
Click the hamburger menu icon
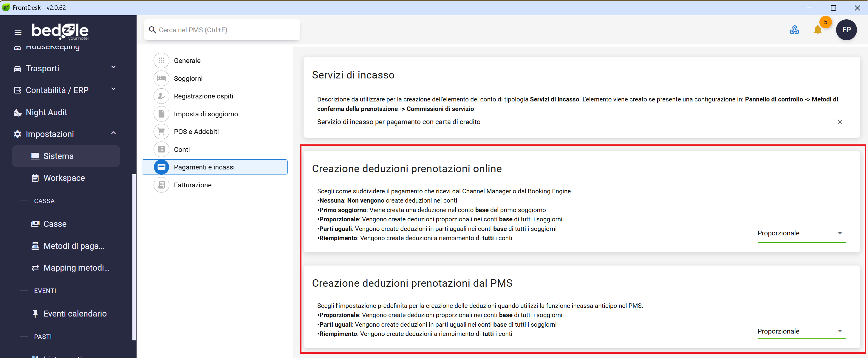[18, 32]
